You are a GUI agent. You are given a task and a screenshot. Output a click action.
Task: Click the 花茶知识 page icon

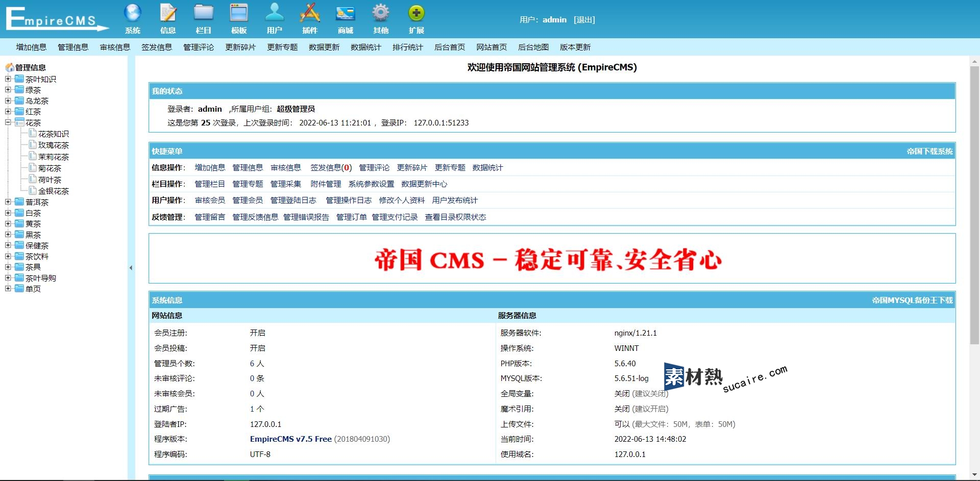pos(33,134)
